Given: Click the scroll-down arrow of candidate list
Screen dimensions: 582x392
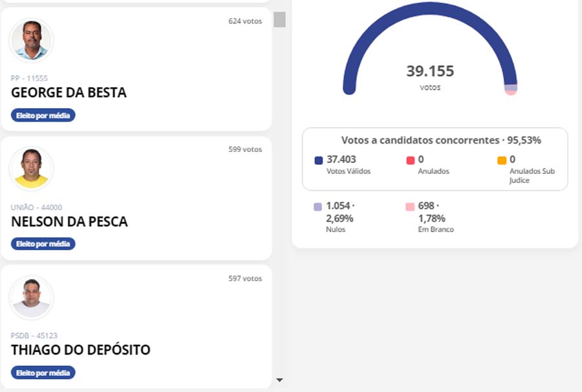Looking at the screenshot, I should [279, 380].
